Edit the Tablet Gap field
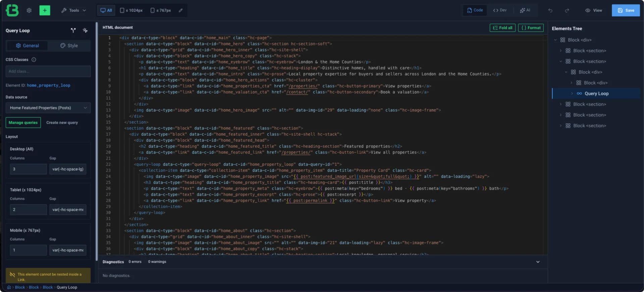Image resolution: width=644 pixels, height=292 pixels. pyautogui.click(x=68, y=210)
